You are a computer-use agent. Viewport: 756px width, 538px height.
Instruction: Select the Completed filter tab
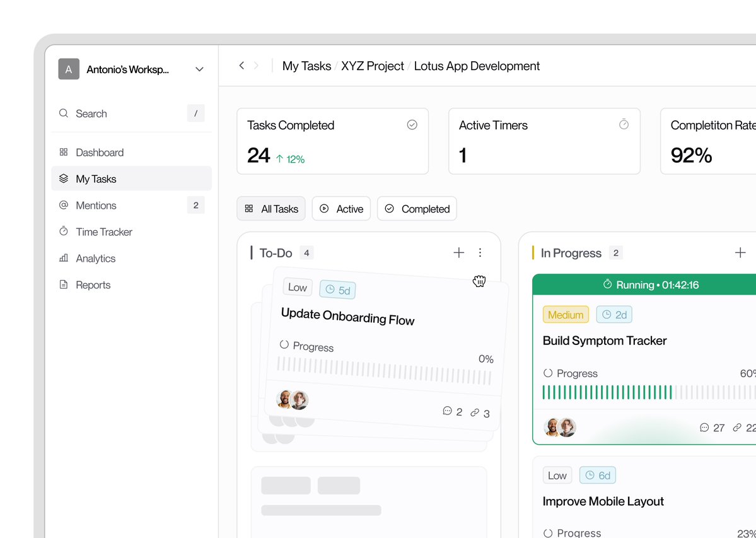417,209
